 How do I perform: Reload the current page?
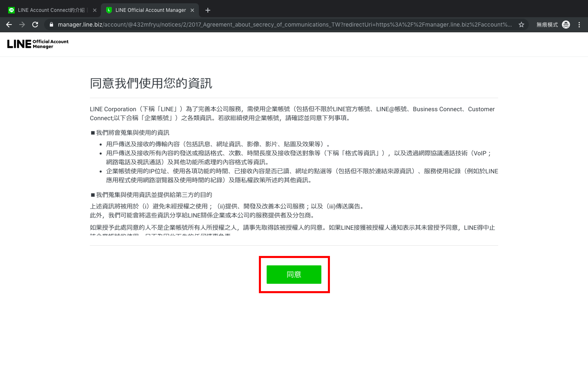tap(35, 25)
